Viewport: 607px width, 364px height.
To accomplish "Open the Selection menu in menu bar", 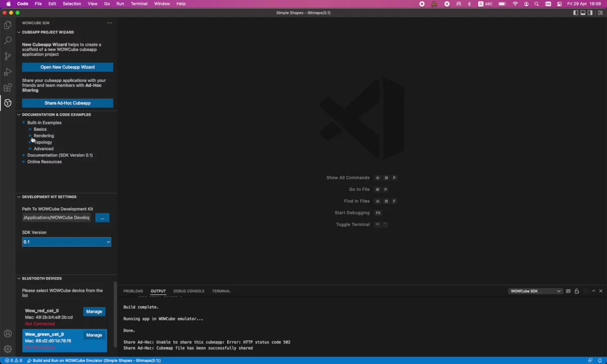I will point(71,4).
